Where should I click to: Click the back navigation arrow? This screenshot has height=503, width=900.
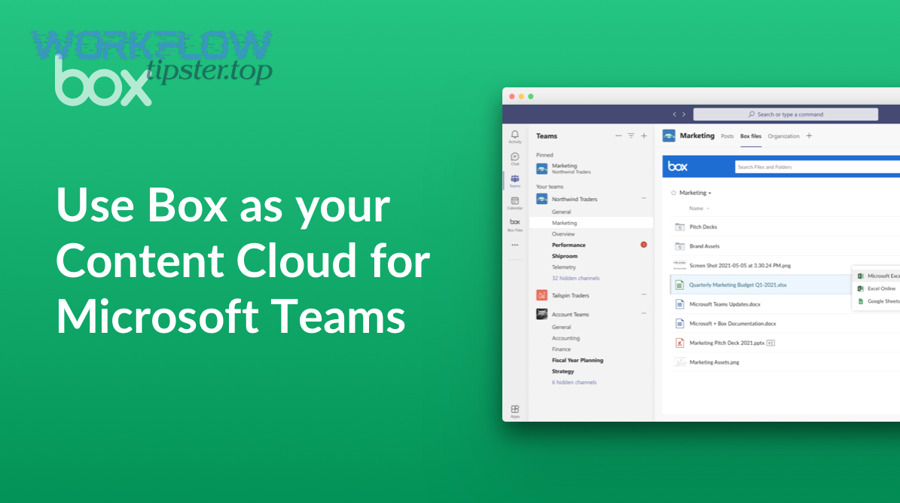coord(674,114)
